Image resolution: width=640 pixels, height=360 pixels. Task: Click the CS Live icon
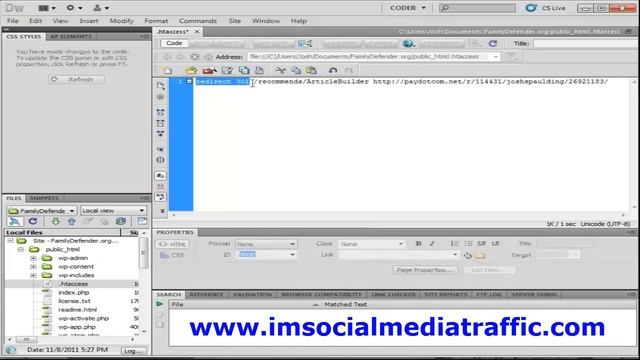tap(531, 8)
